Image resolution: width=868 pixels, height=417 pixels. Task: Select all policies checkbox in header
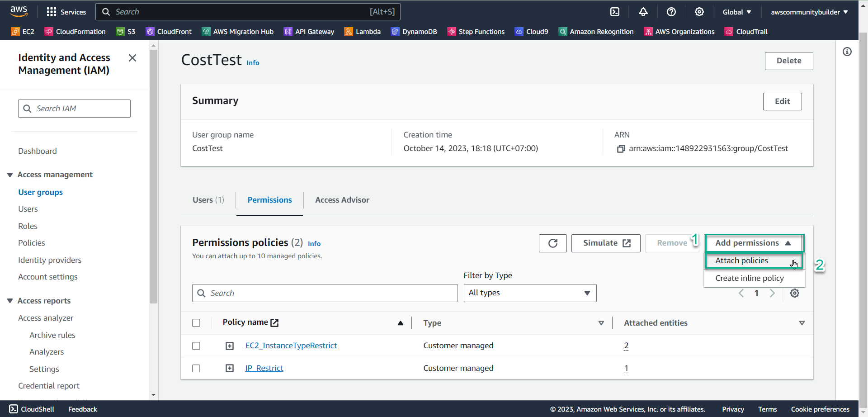coord(196,323)
